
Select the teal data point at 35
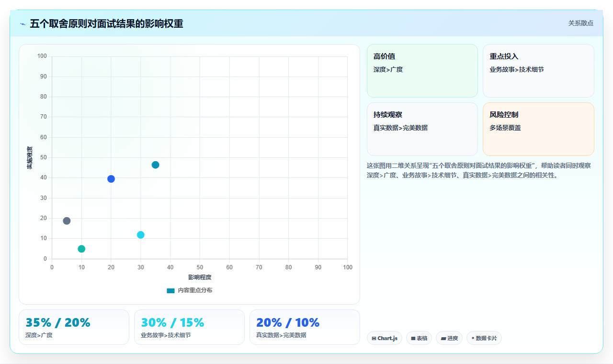[x=155, y=165]
